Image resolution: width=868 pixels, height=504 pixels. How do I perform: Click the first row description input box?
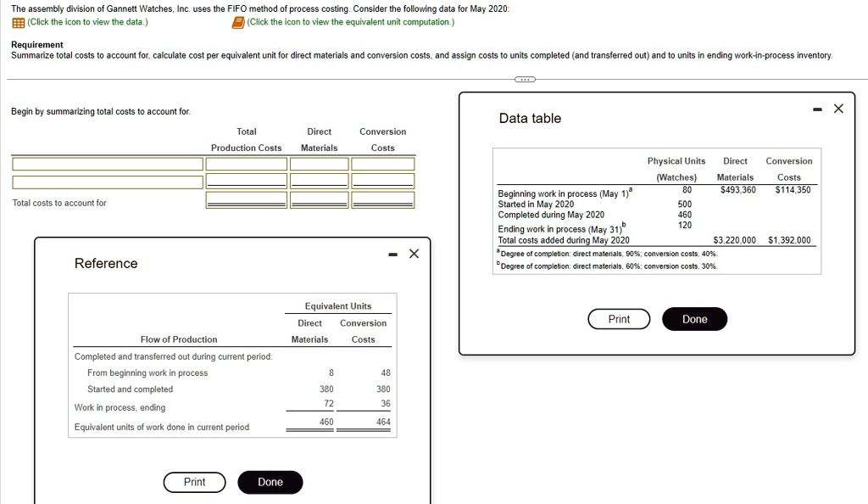pyautogui.click(x=106, y=162)
